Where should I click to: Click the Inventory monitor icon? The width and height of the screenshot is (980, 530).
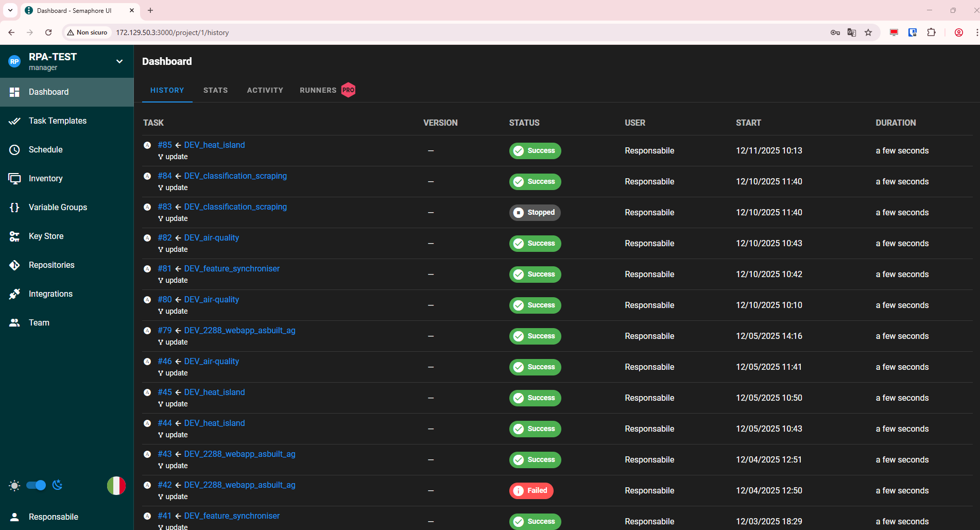point(14,179)
